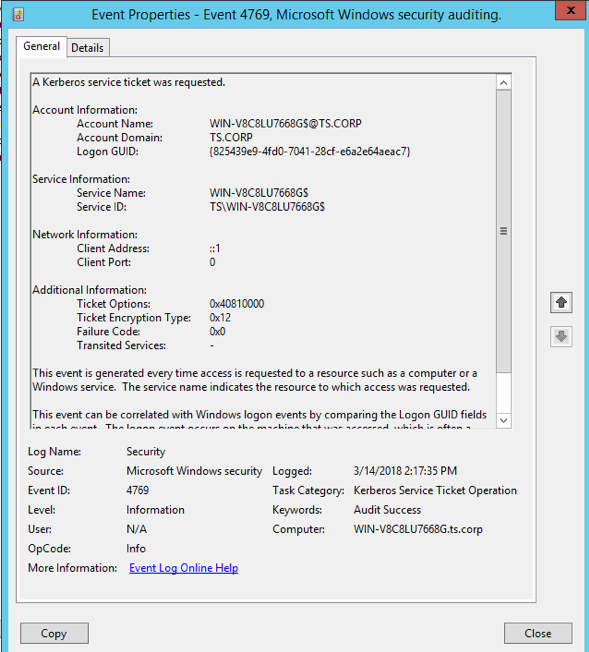
Task: Click the More Information label
Action: (x=72, y=568)
